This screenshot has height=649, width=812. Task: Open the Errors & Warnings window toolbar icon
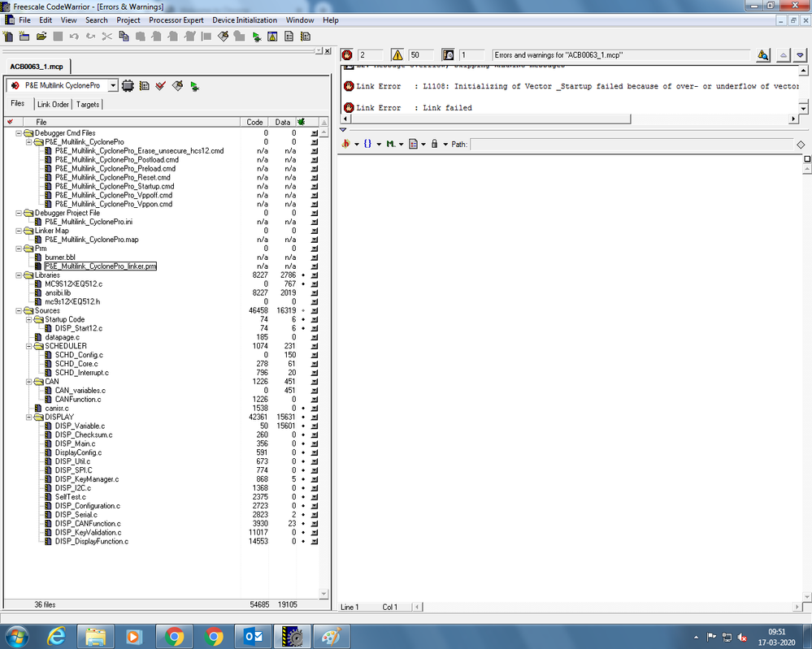[272, 37]
